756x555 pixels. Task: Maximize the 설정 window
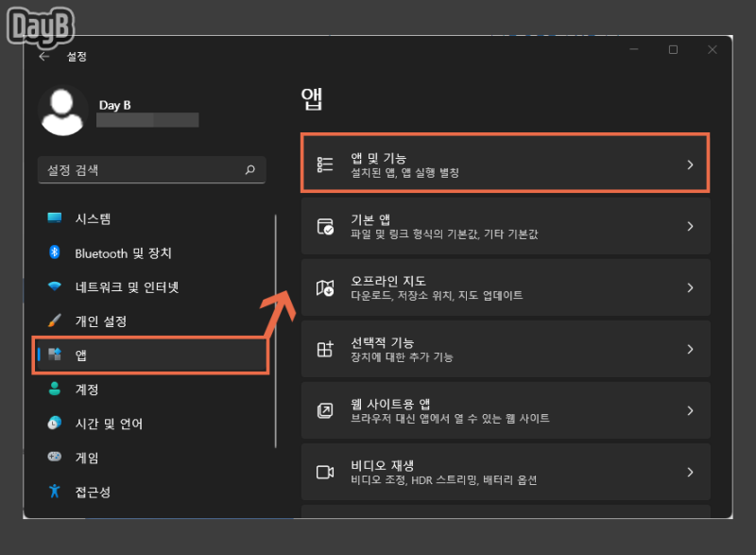point(673,49)
